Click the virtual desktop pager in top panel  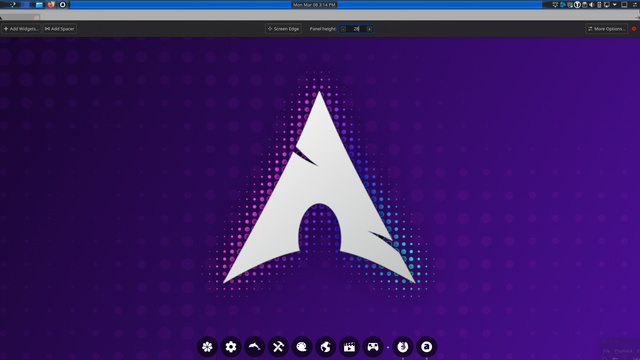25,4
